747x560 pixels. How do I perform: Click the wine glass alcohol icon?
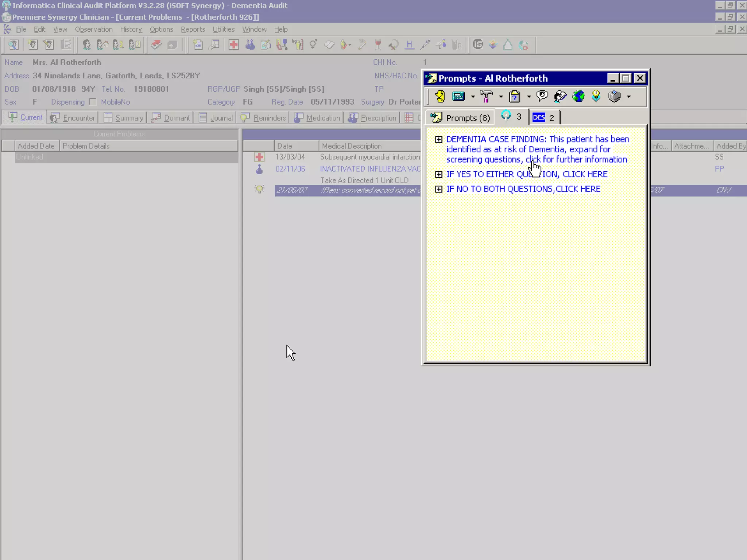(378, 45)
